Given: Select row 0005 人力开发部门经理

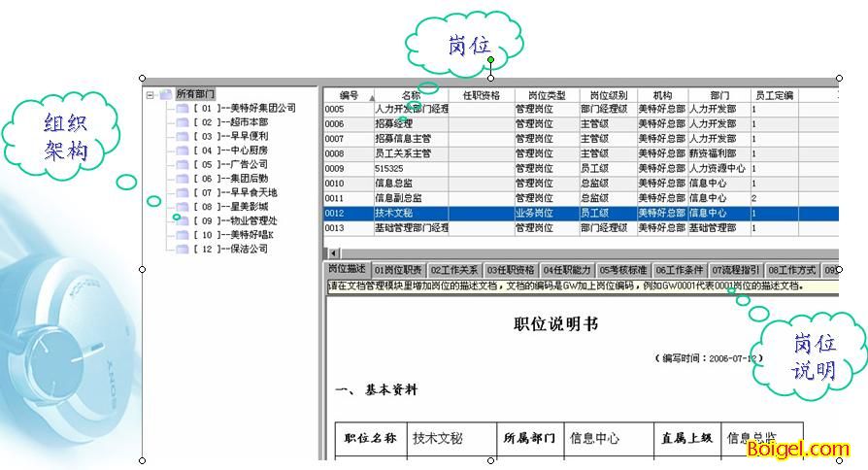Looking at the screenshot, I should 581,109.
